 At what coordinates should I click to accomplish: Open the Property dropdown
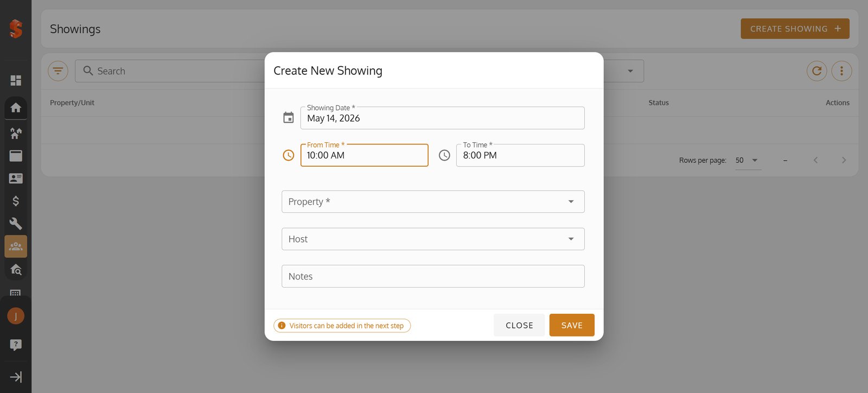[433, 201]
